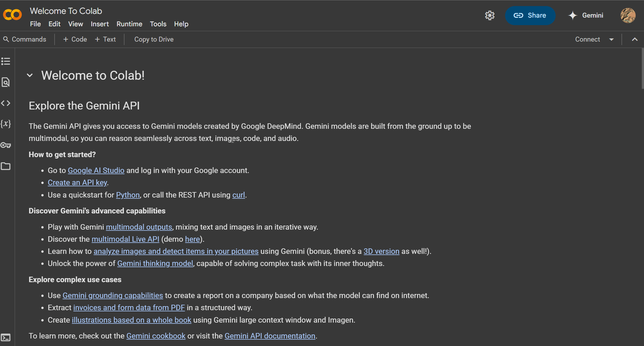
Task: Click the Gemini sparkle button
Action: [x=586, y=15]
